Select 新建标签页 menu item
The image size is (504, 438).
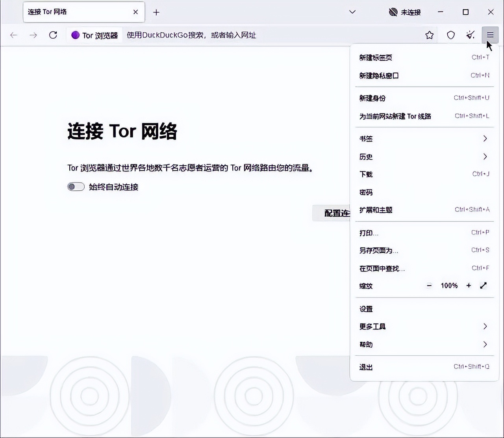coord(424,58)
